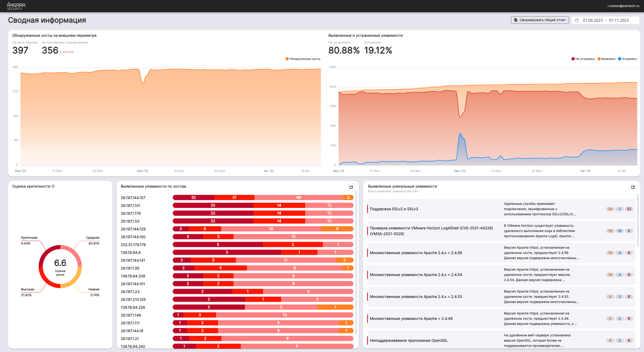This screenshot has width=644, height=352.
Task: Toggle the Не устранено legend series
Action: pyautogui.click(x=583, y=59)
